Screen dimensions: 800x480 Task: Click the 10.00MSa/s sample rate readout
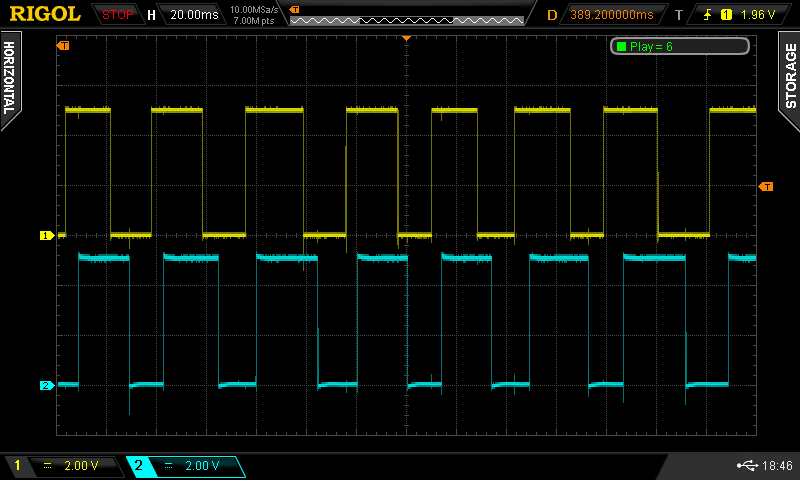click(x=254, y=9)
